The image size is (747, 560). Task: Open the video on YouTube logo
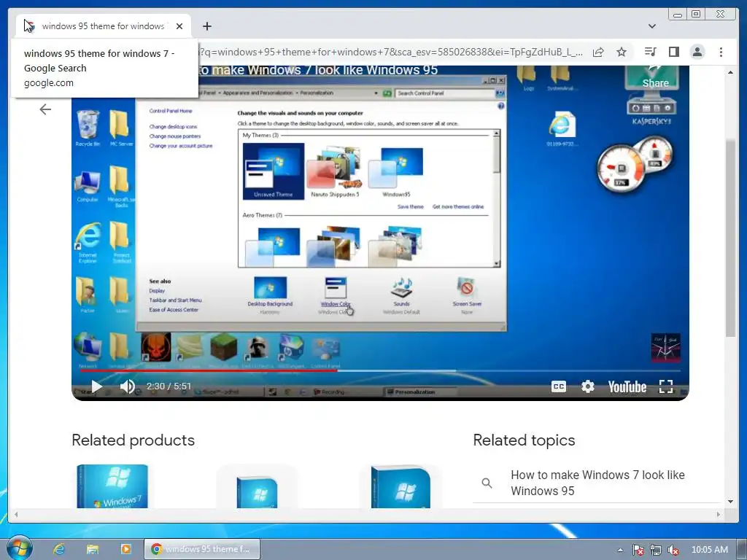pos(627,386)
